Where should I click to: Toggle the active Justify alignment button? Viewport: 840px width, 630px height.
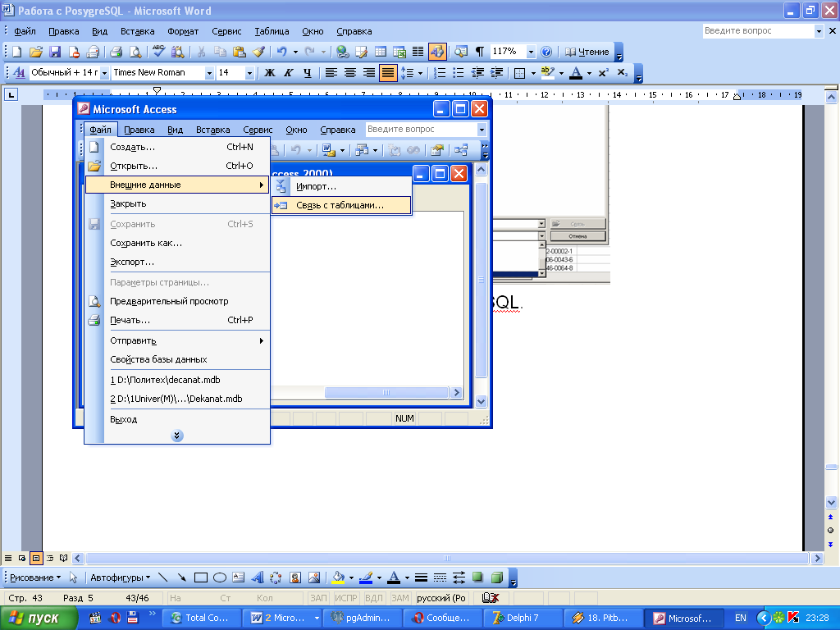[x=388, y=73]
